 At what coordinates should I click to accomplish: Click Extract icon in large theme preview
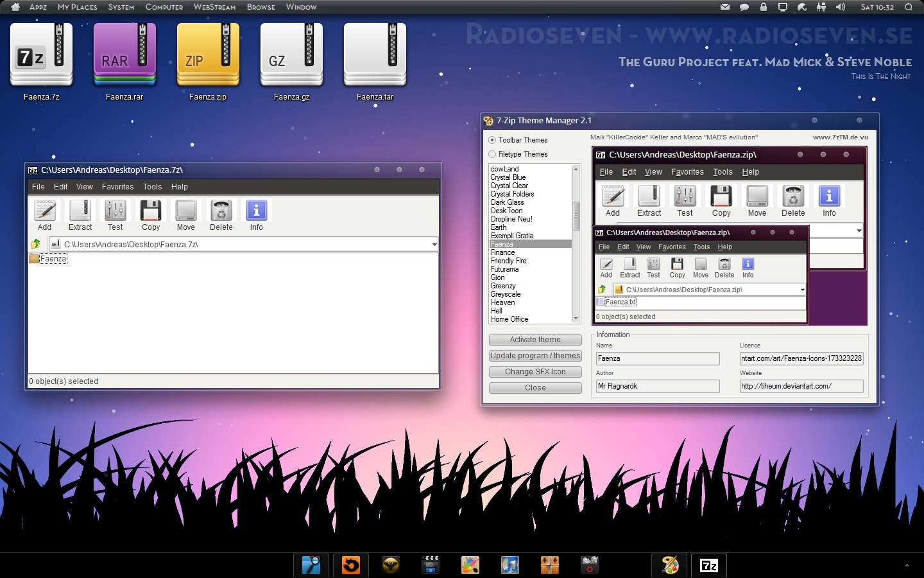coord(649,196)
